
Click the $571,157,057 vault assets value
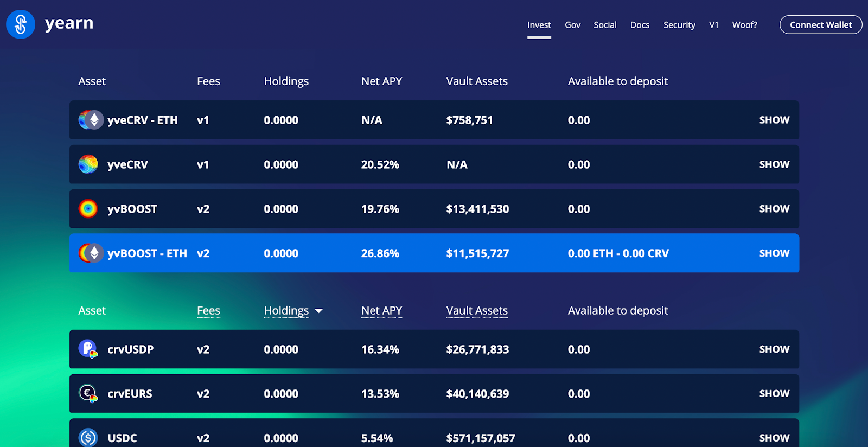pyautogui.click(x=481, y=438)
